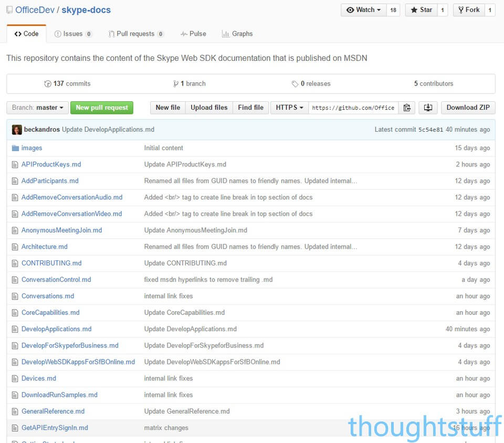This screenshot has width=504, height=443.
Task: Open the CONTRIBUTING.md file
Action: 52,263
